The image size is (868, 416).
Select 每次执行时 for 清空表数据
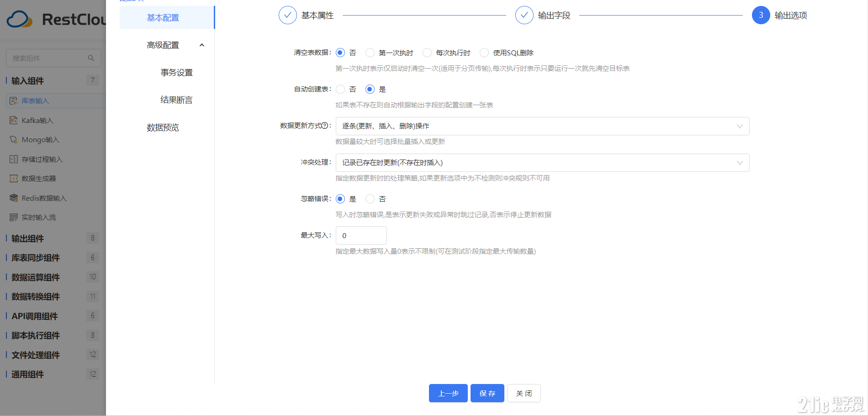point(427,53)
